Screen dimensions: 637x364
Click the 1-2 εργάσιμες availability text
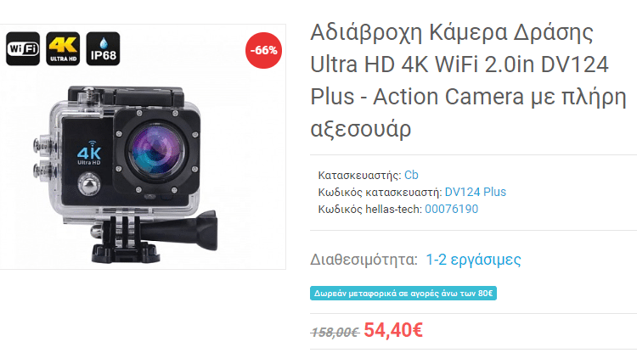473,260
